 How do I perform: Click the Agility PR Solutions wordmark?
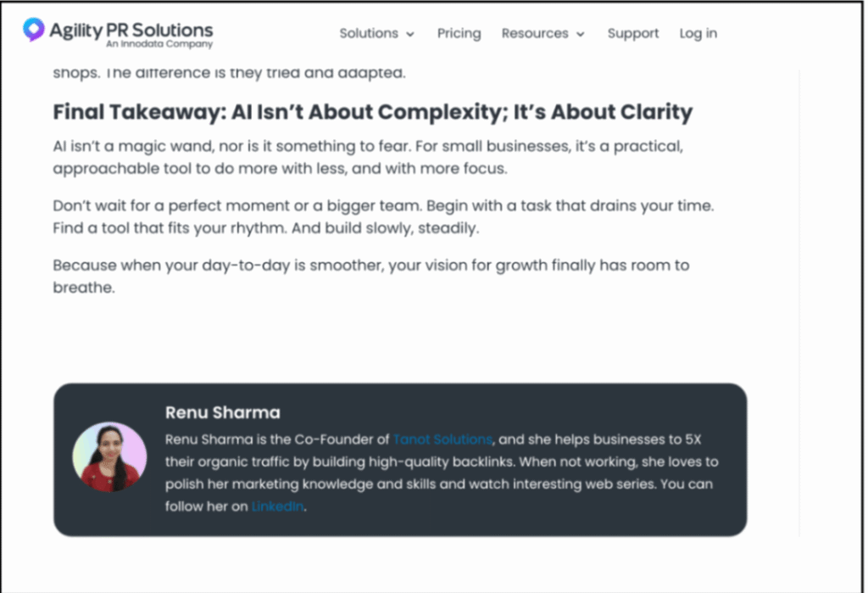click(x=131, y=30)
